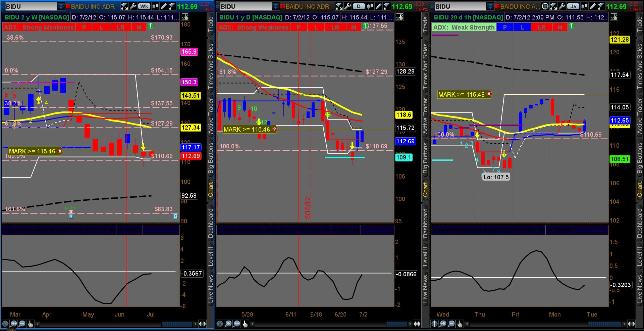Open the wrench settings icon in weekly chart

click(x=133, y=6)
